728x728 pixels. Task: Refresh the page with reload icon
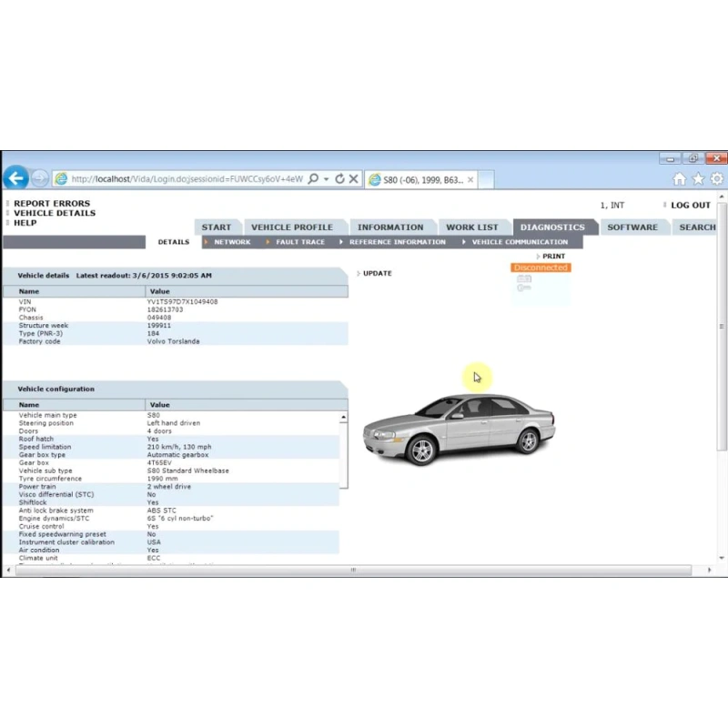tap(339, 178)
